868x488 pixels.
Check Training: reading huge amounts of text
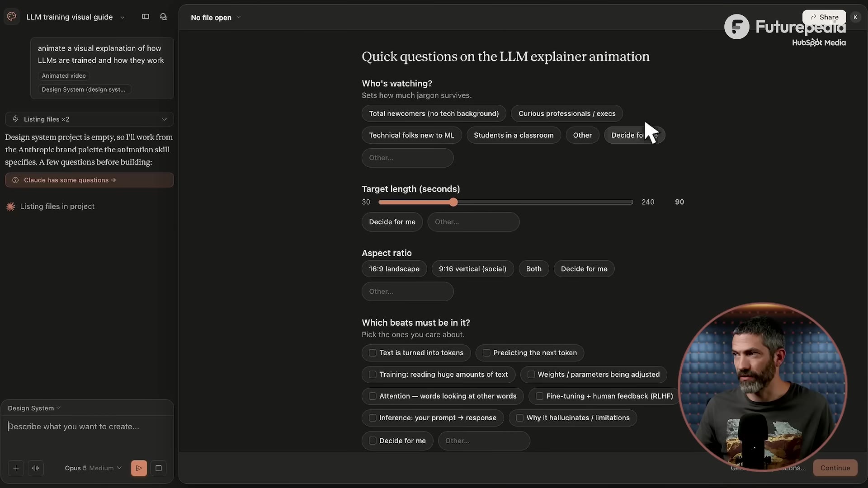373,375
